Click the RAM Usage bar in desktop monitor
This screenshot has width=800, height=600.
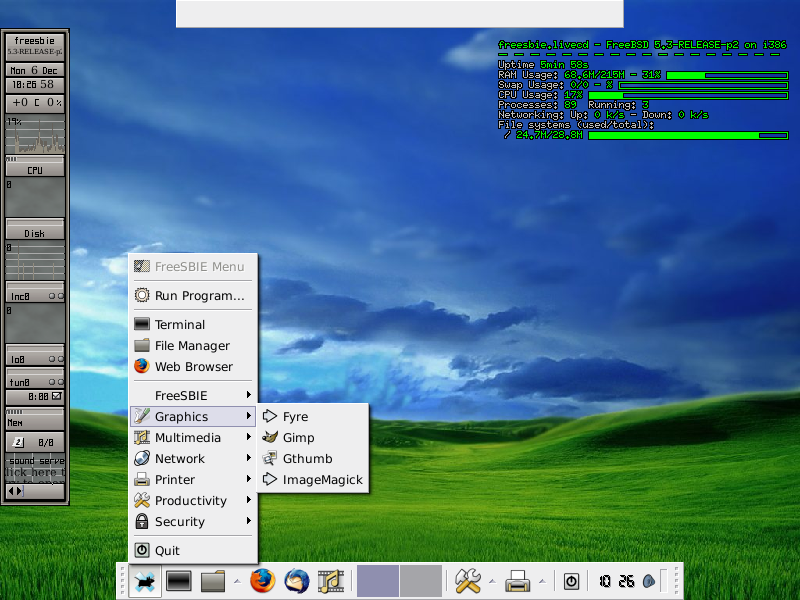pyautogui.click(x=727, y=75)
